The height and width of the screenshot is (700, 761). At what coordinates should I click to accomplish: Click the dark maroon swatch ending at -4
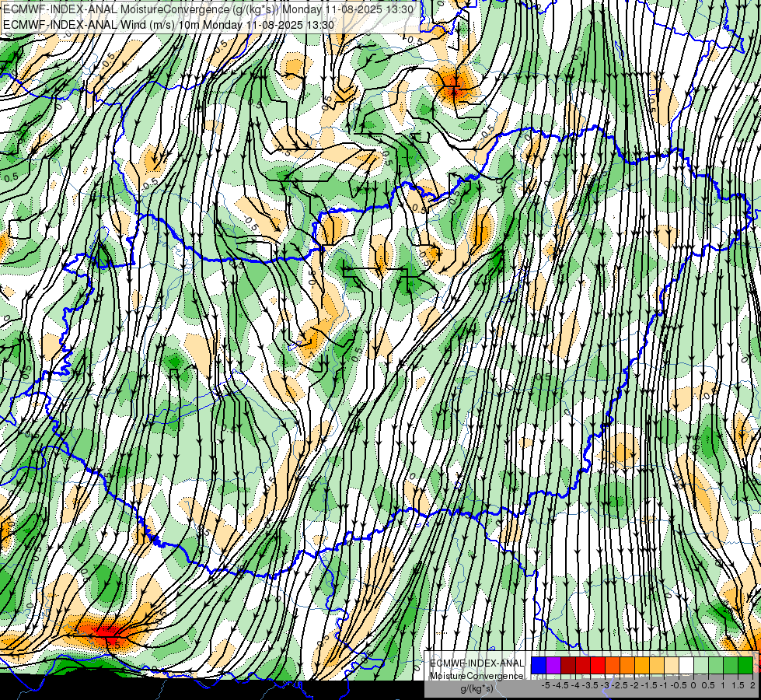pos(568,666)
